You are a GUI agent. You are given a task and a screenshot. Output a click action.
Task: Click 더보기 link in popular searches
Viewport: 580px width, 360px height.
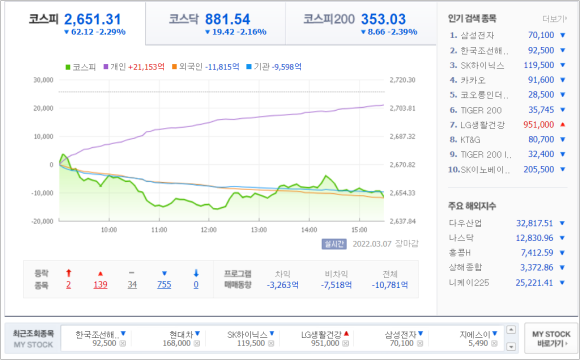[x=554, y=19]
